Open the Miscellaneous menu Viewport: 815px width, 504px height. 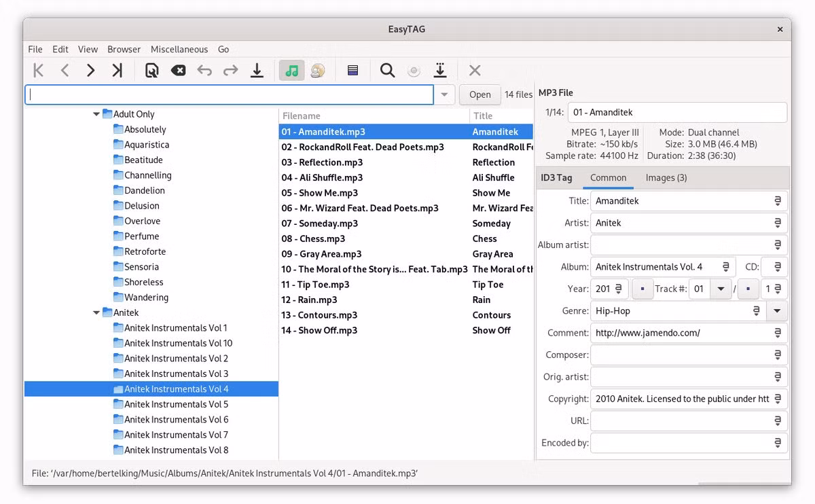[x=179, y=50]
